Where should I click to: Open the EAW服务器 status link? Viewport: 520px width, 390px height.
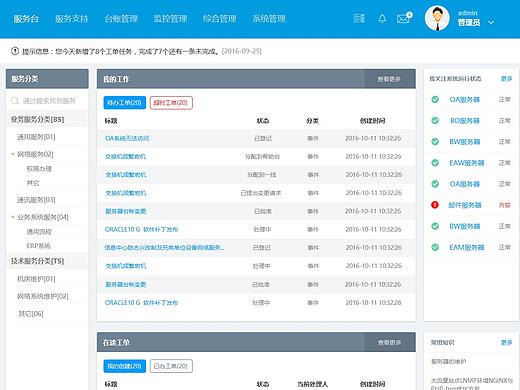coord(467,163)
